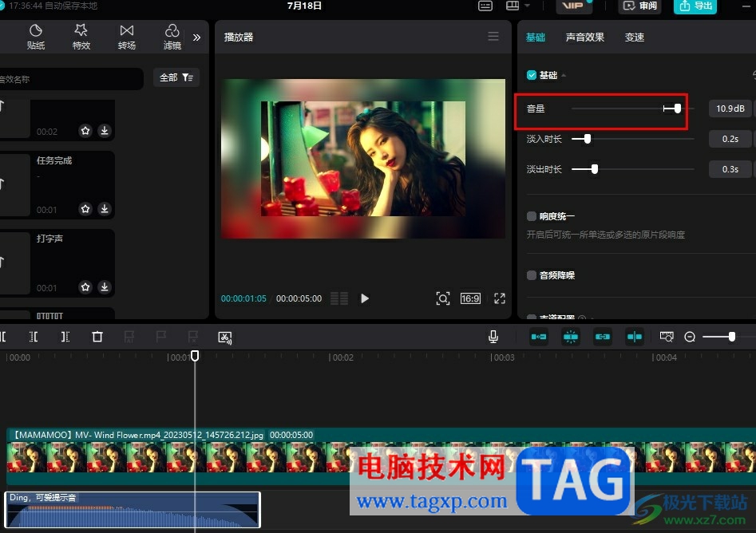This screenshot has width=756, height=533.
Task: Trim left of playhead tool
Action: pos(34,337)
